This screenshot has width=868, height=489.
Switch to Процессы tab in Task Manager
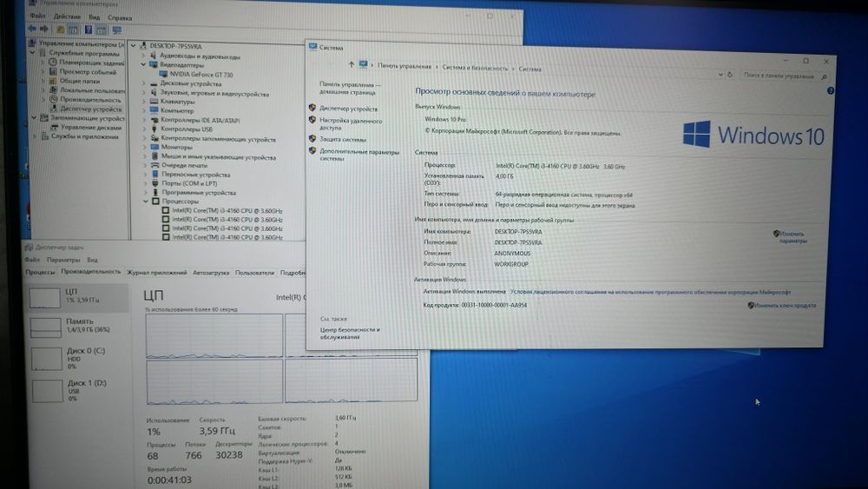tap(40, 272)
